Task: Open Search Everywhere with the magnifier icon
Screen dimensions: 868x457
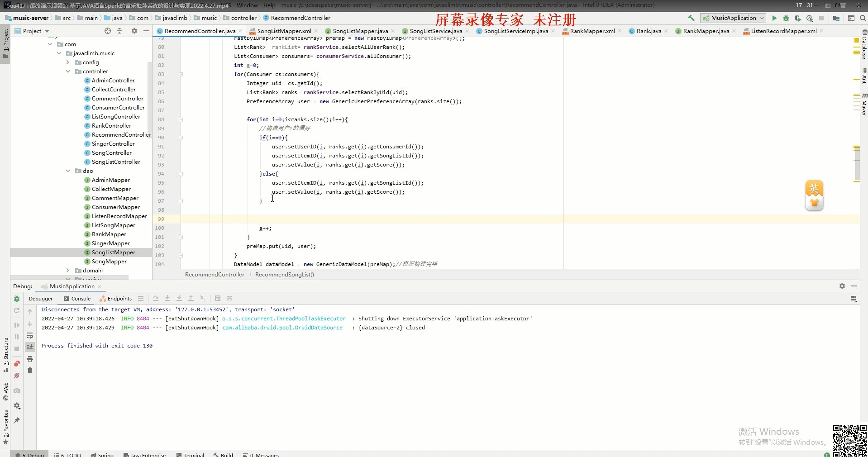Action: [x=863, y=18]
